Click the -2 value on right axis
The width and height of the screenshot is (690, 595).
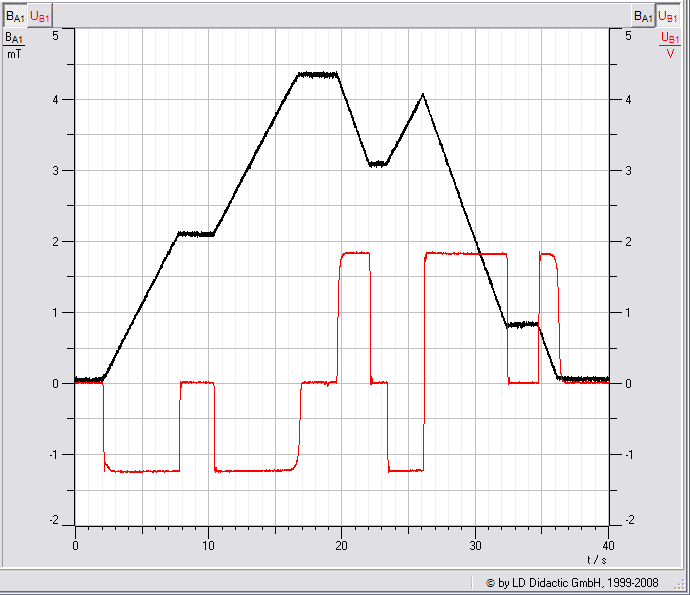pyautogui.click(x=628, y=521)
